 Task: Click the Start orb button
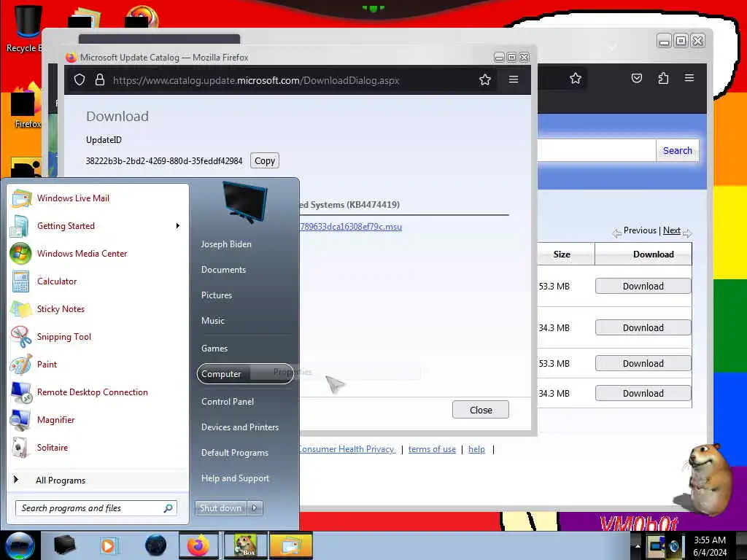point(20,545)
